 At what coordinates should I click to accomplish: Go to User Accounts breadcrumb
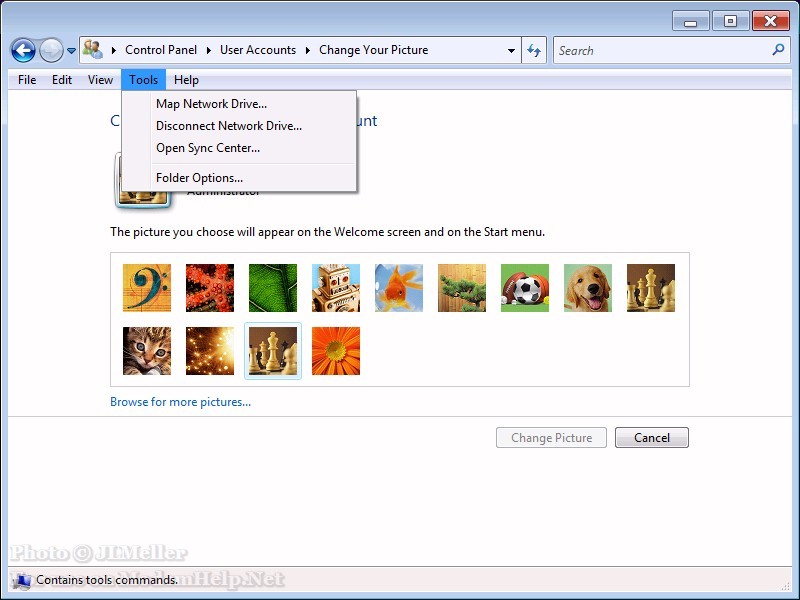258,50
